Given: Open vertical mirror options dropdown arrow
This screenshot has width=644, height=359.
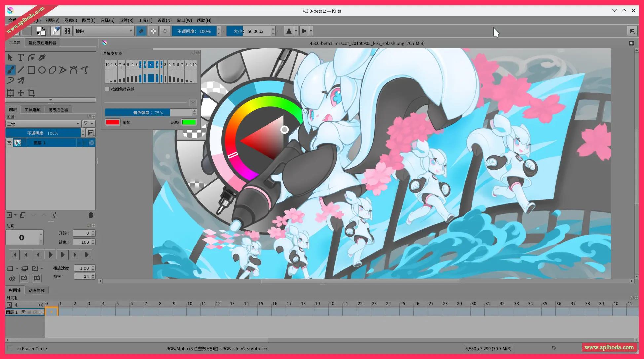Looking at the screenshot, I should (311, 31).
